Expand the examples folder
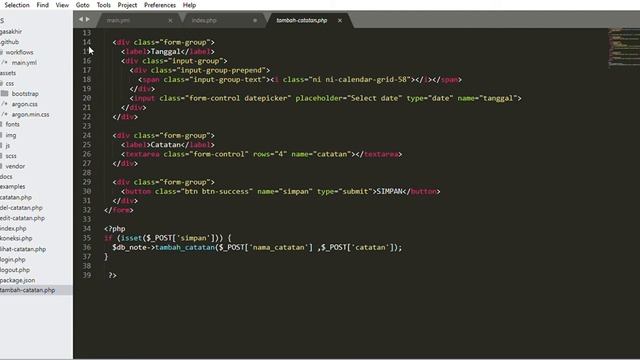The width and height of the screenshot is (640, 360). [13, 187]
